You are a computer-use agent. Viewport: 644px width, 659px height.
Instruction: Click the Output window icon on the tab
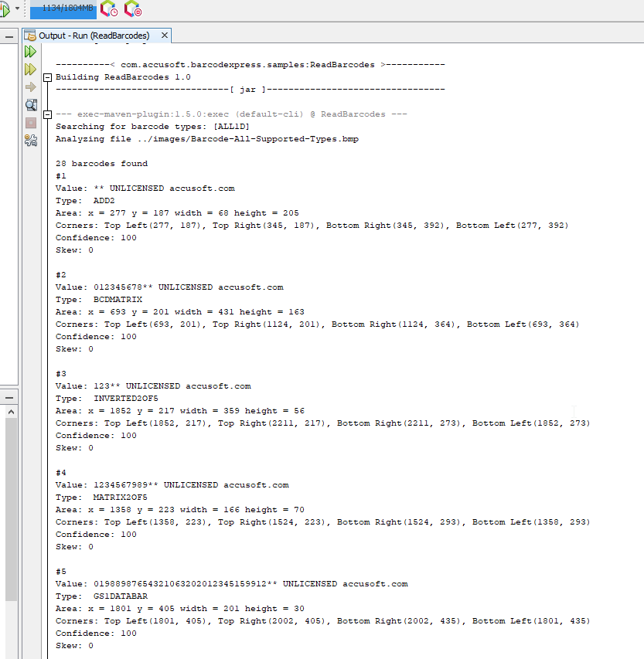click(30, 35)
